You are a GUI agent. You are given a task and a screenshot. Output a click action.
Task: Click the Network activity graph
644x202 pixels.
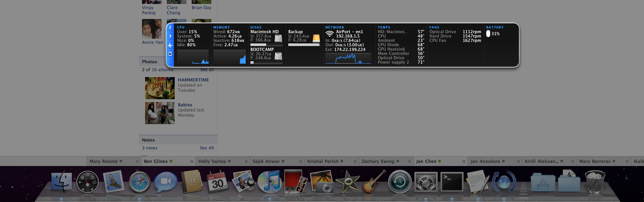[348, 58]
